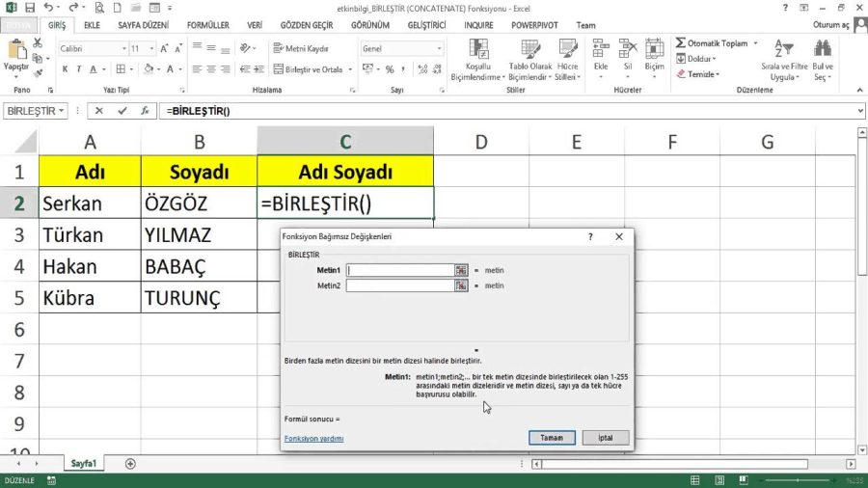
Task: Open the Fonksiyon yardımı help link
Action: pyautogui.click(x=313, y=438)
